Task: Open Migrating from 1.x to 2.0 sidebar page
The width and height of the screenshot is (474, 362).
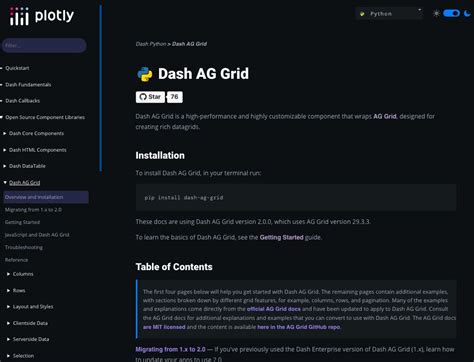Action: point(33,210)
